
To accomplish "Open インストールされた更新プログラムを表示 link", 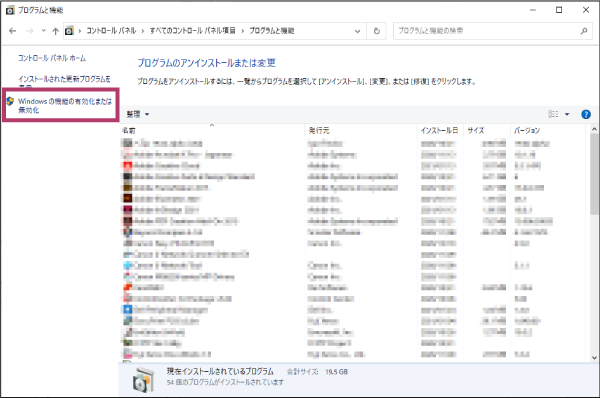I will (64, 82).
